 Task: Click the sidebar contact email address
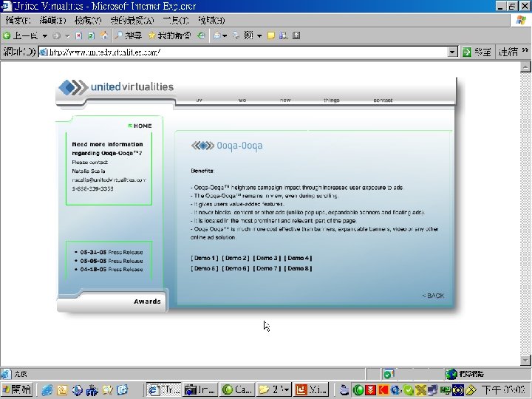pyautogui.click(x=109, y=180)
